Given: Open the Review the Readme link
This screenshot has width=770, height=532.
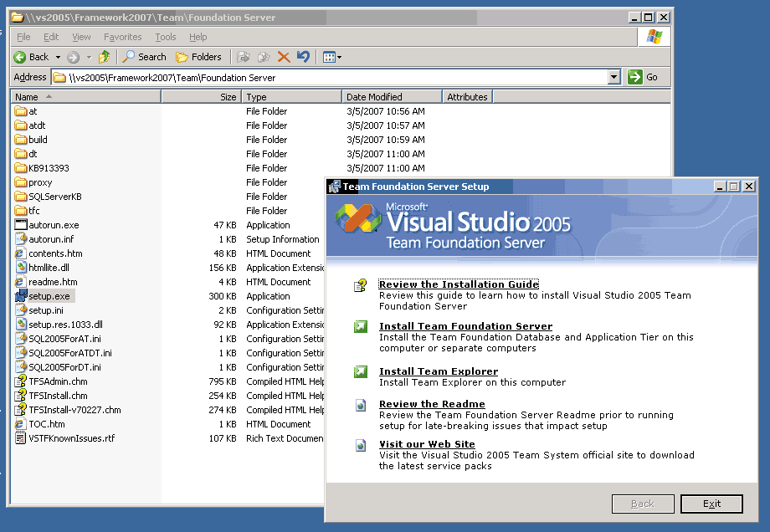Looking at the screenshot, I should coord(432,404).
